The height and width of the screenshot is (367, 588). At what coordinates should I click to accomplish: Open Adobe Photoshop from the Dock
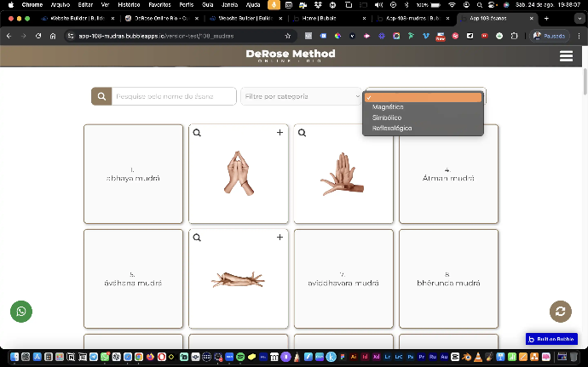411,357
